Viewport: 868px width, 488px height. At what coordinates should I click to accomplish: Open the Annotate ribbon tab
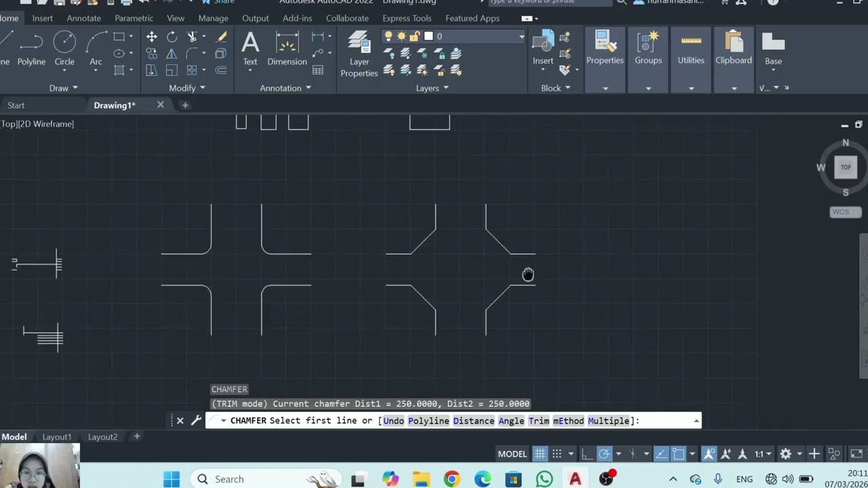83,18
